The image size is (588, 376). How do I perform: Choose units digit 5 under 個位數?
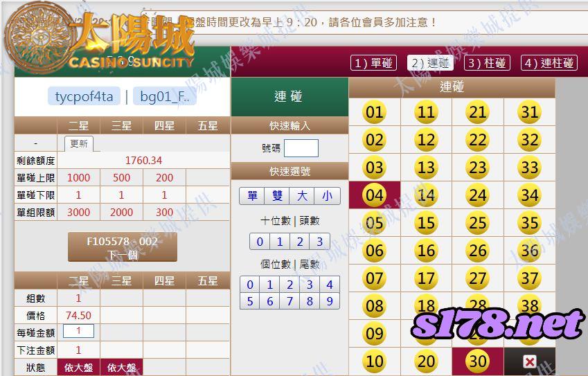coord(250,301)
